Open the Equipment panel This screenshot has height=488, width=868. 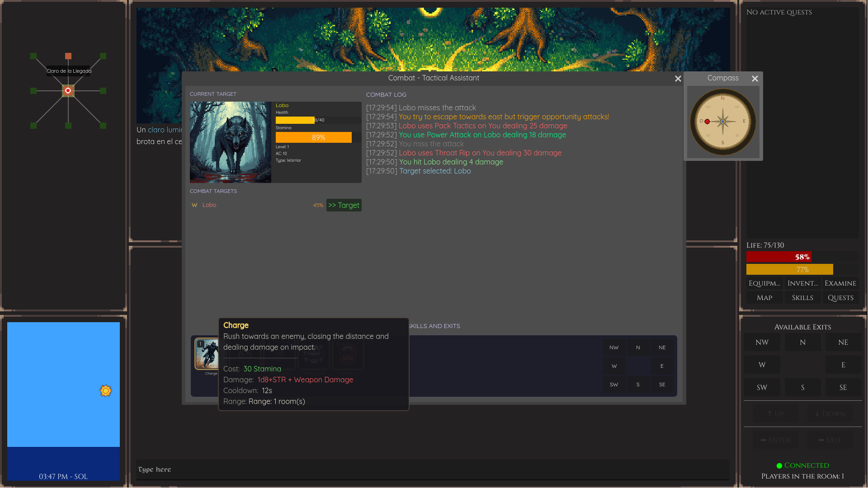tap(764, 283)
